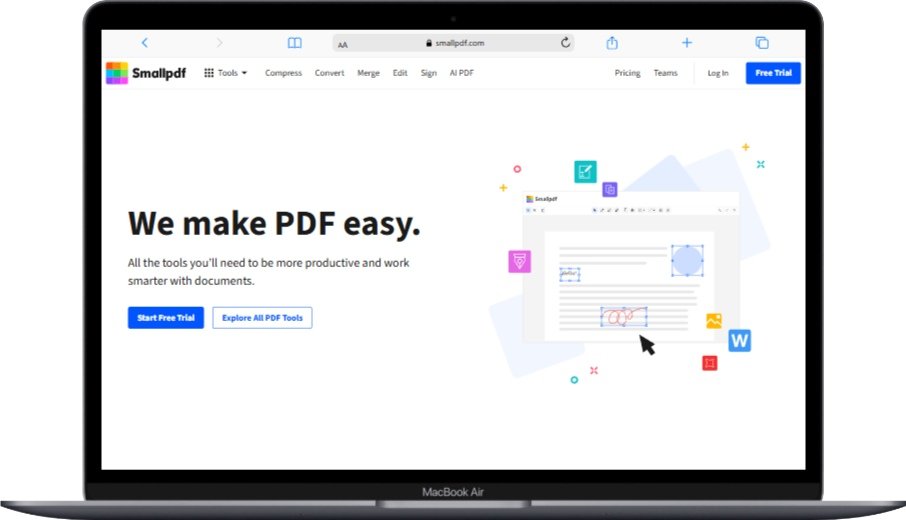Screen dimensions: 906x520
Task: Open the Safari share sheet icon
Action: (612, 43)
